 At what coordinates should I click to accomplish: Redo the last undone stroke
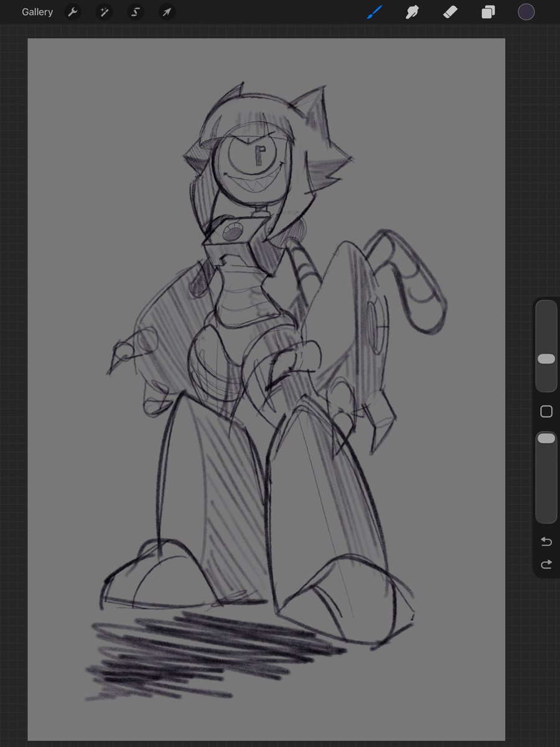click(x=546, y=565)
